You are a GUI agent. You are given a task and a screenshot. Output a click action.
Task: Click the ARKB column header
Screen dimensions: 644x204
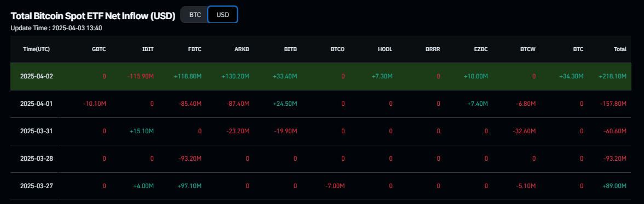pyautogui.click(x=242, y=49)
